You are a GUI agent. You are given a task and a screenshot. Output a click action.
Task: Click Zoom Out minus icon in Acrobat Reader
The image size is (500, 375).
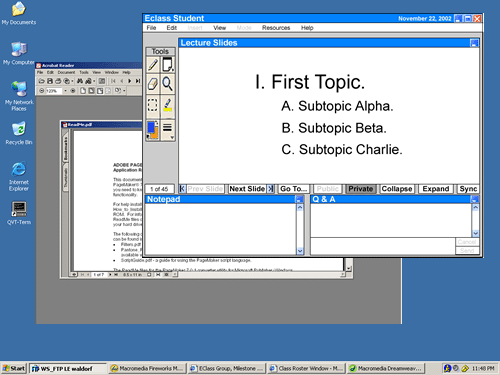pyautogui.click(x=42, y=91)
